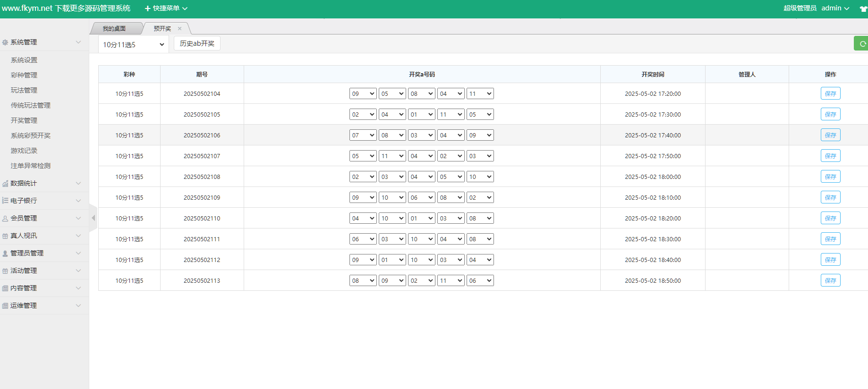The width and height of the screenshot is (868, 389).
Task: Switch to the 我的桌面 tab
Action: click(x=114, y=29)
